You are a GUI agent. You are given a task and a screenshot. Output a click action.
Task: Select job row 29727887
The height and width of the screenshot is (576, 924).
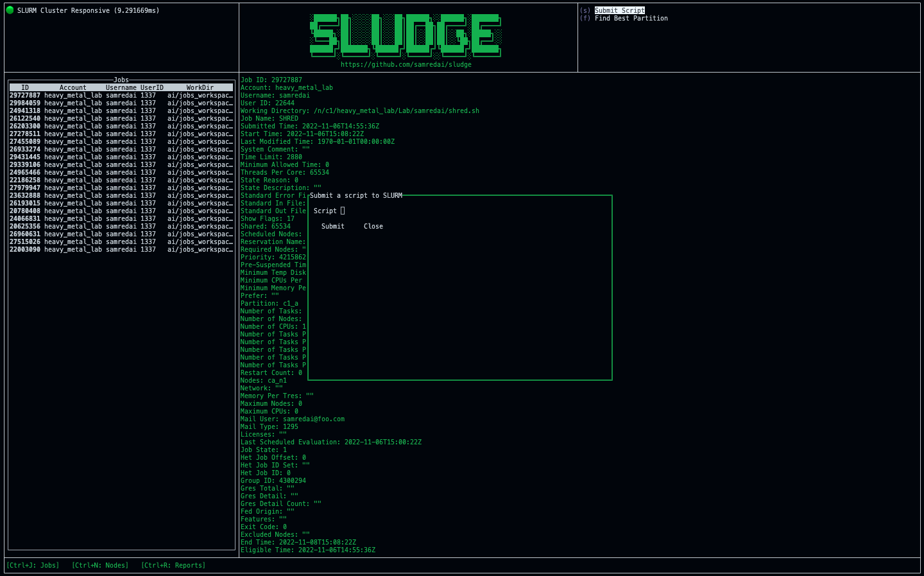click(121, 95)
